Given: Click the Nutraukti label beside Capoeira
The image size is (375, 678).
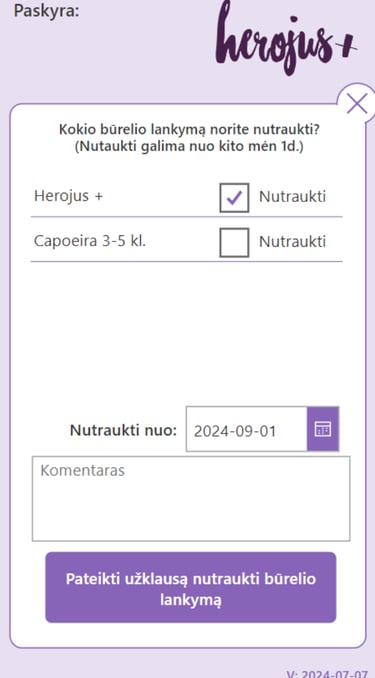Looking at the screenshot, I should coord(292,242).
